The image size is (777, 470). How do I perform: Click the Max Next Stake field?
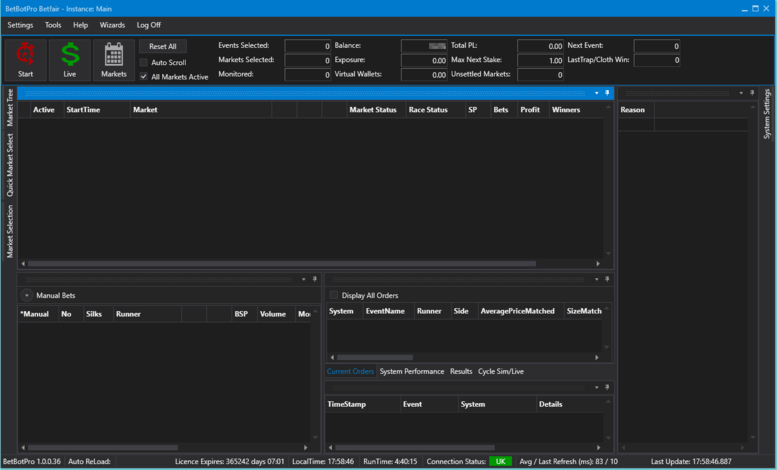click(541, 60)
